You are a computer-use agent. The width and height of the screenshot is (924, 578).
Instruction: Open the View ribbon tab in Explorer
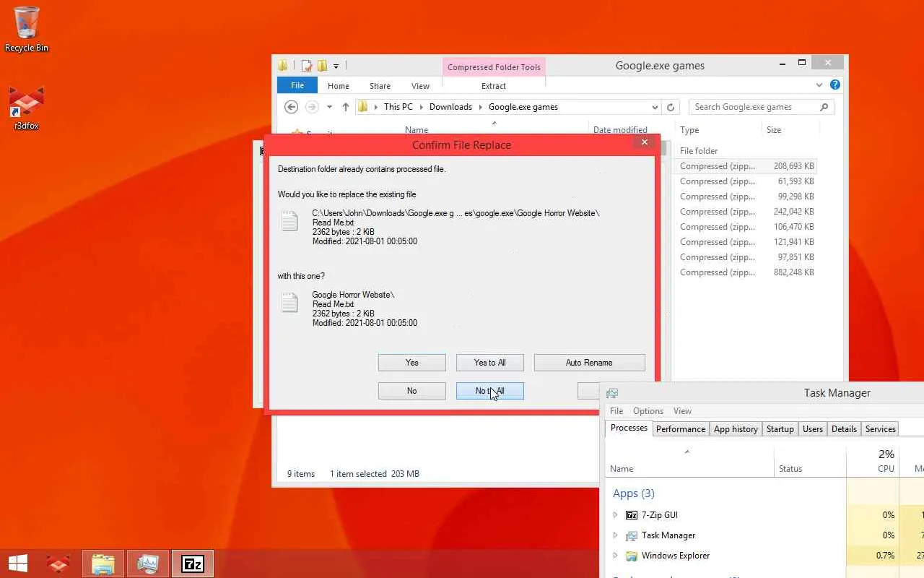pyautogui.click(x=420, y=86)
